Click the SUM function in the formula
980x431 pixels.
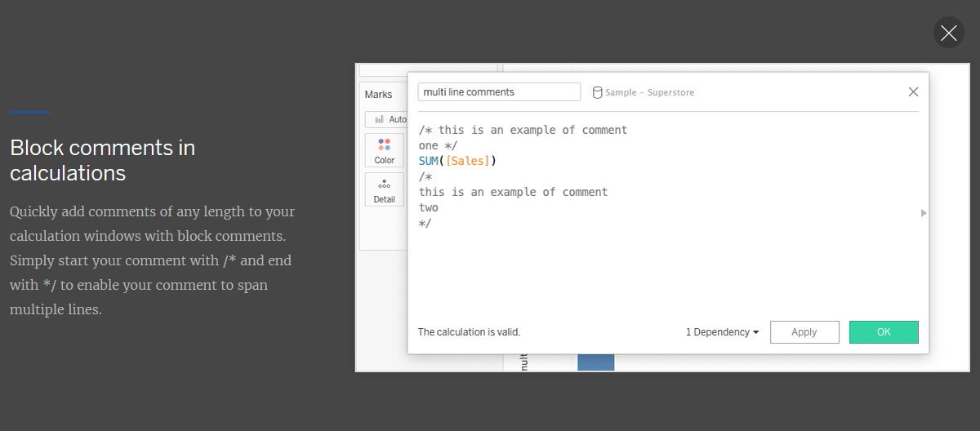point(429,161)
